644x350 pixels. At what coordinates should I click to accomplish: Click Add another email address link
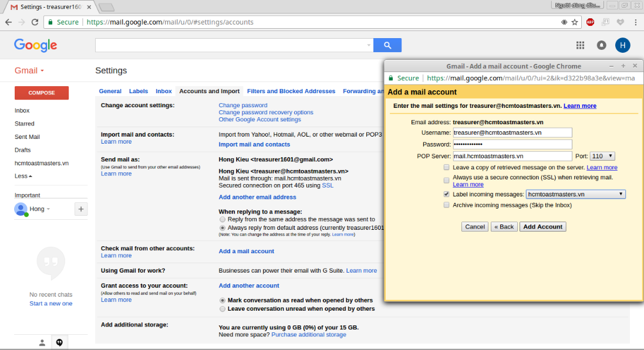[x=257, y=197]
